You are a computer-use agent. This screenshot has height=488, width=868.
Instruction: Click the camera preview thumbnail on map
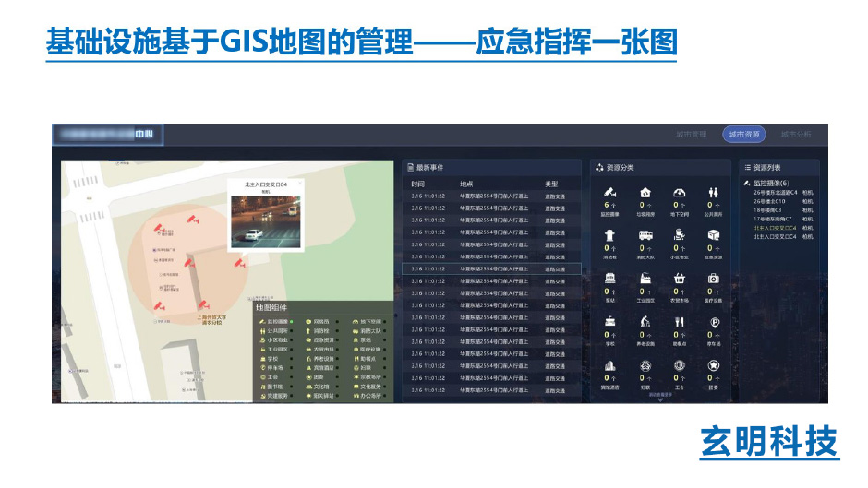[x=265, y=222]
